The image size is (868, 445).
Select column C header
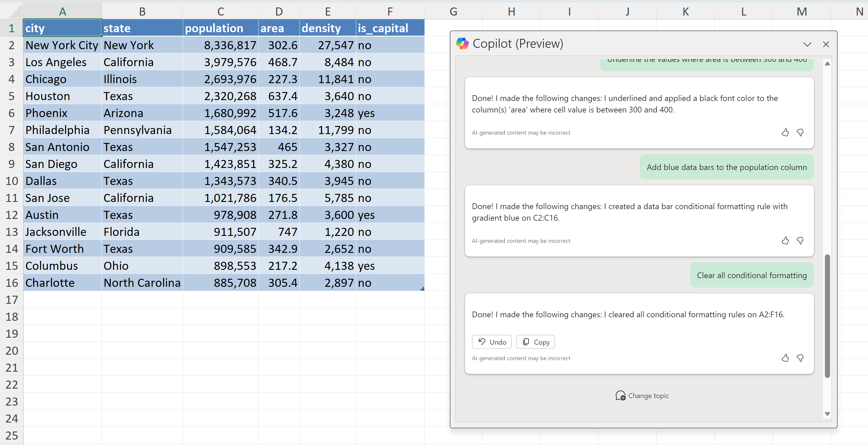coord(221,12)
